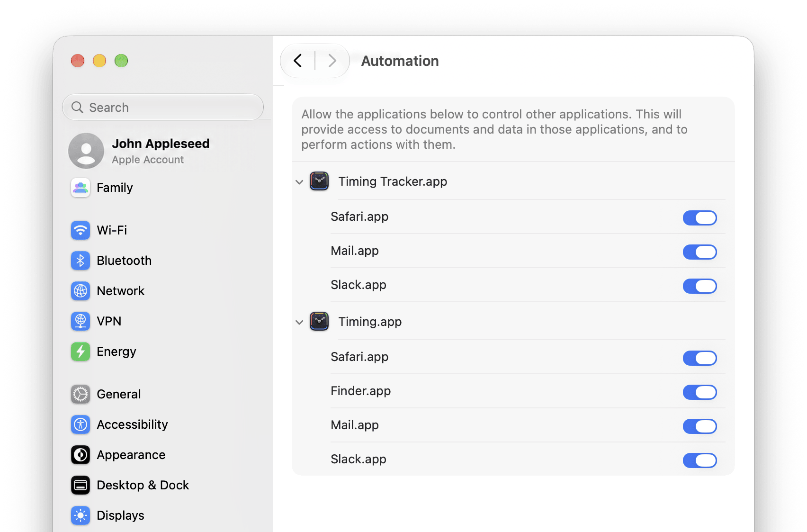Collapse the Timing Tracker.app group chevron

pyautogui.click(x=299, y=182)
